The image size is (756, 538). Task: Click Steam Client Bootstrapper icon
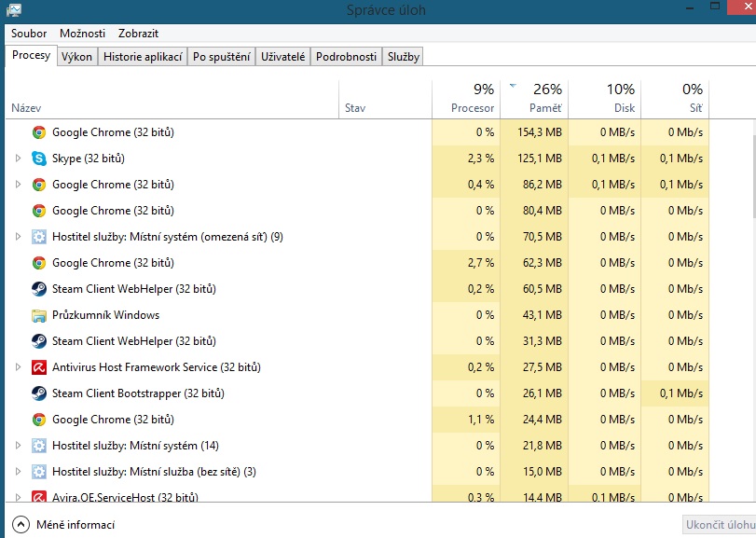coord(39,393)
